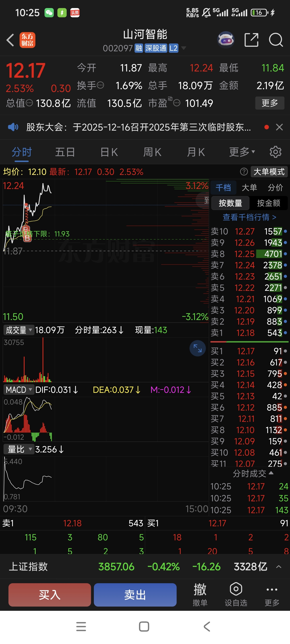This screenshot has width=290, height=644.
Task: Select 按数量 sort toggle
Action: (230, 203)
